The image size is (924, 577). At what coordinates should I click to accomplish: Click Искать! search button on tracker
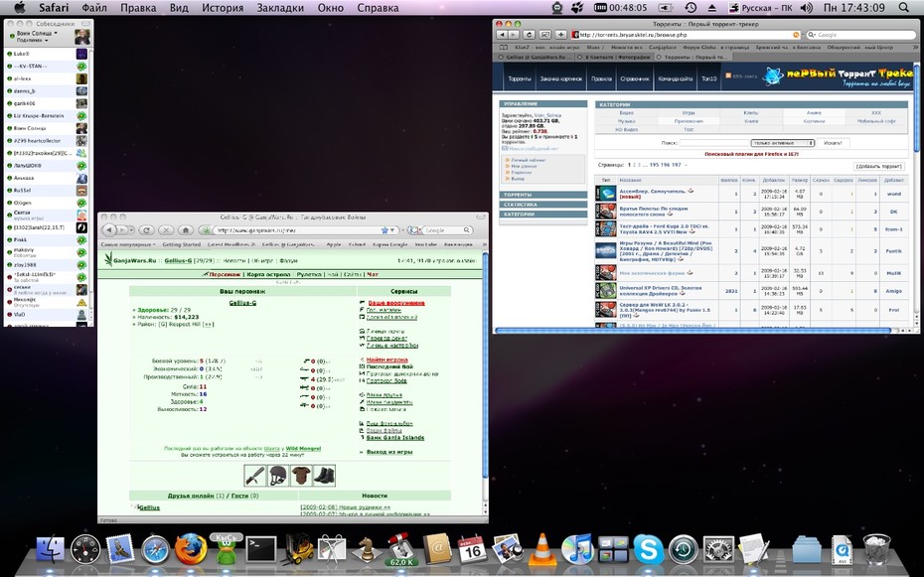(x=833, y=143)
